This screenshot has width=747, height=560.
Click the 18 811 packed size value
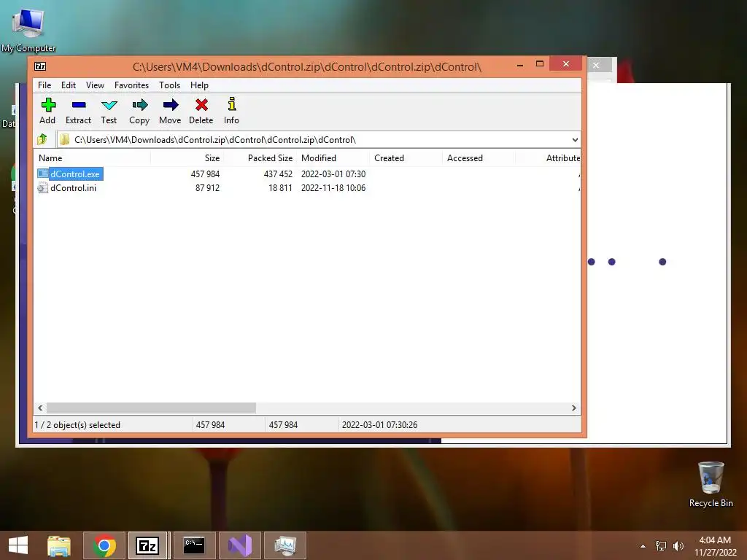click(x=281, y=187)
